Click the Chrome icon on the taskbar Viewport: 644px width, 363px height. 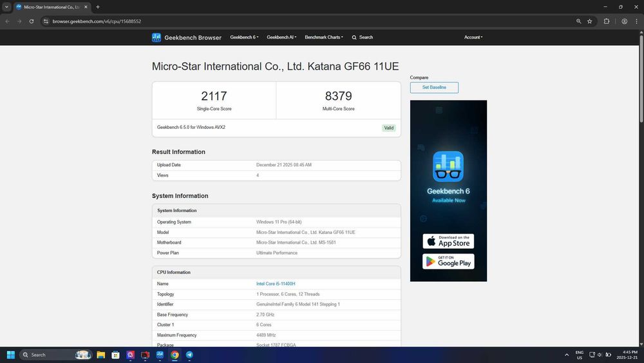click(175, 355)
